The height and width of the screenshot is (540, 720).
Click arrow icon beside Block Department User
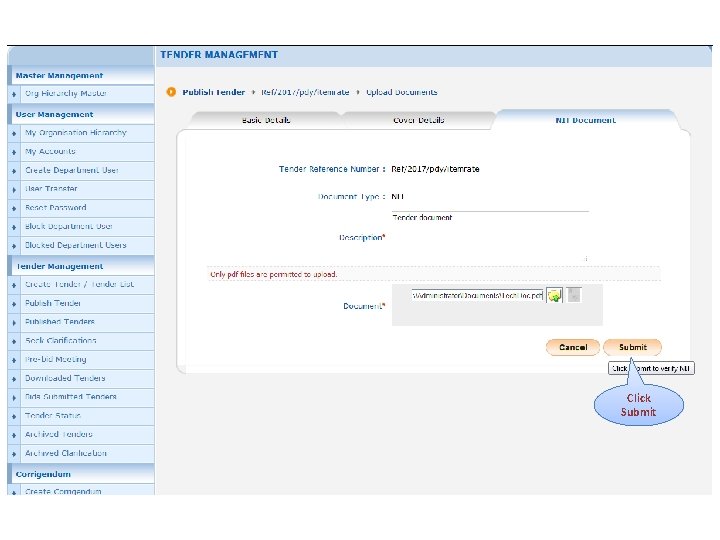[x=14, y=227]
